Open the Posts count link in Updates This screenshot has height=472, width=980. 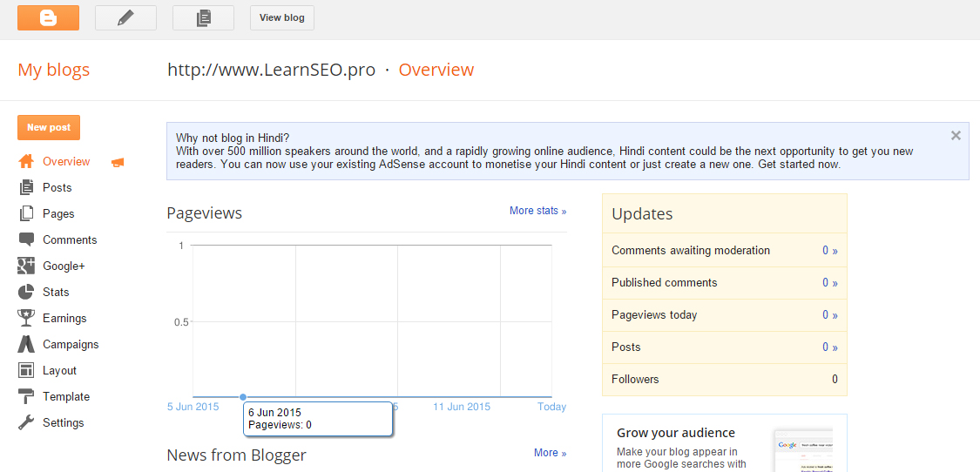[x=830, y=347]
